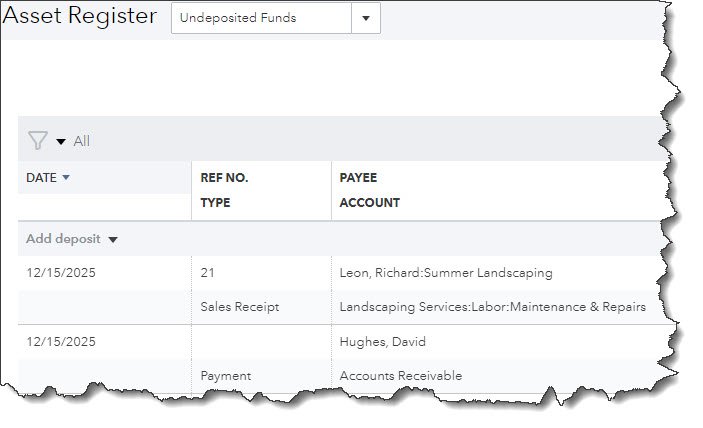The width and height of the screenshot is (703, 428).
Task: Click the filter funnel icon
Action: (x=38, y=141)
